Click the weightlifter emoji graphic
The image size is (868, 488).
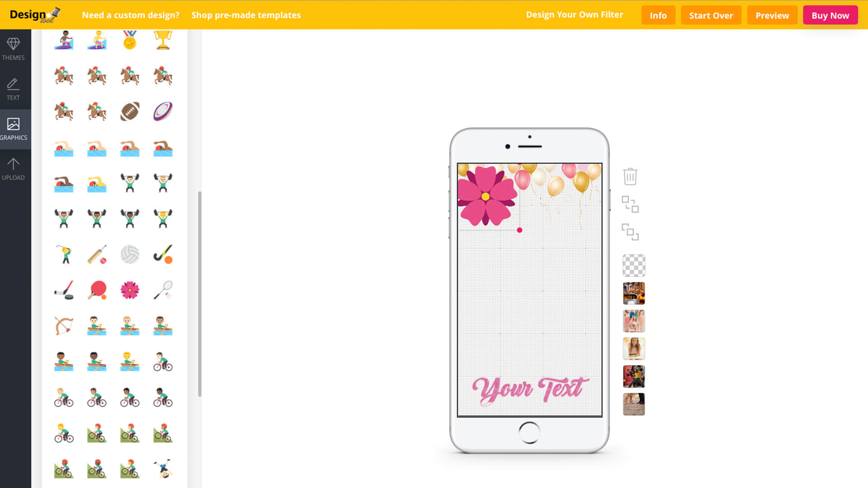pyautogui.click(x=130, y=183)
